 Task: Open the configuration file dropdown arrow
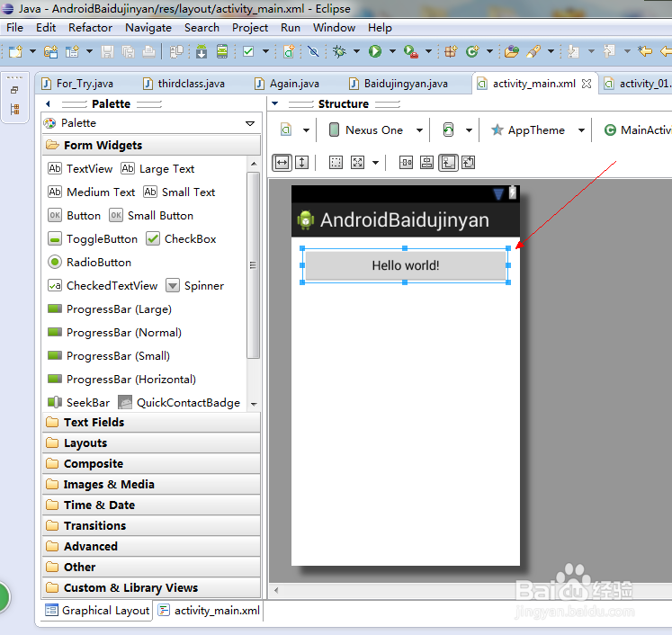pyautogui.click(x=306, y=130)
